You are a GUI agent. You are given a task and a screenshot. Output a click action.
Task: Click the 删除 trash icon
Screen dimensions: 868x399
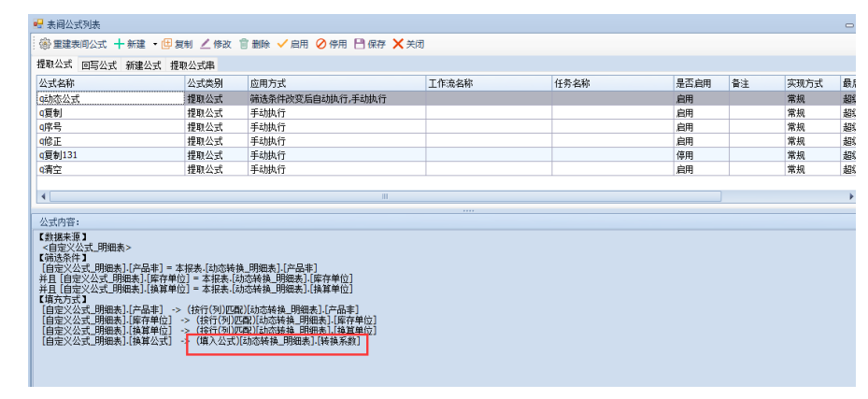pyautogui.click(x=244, y=44)
